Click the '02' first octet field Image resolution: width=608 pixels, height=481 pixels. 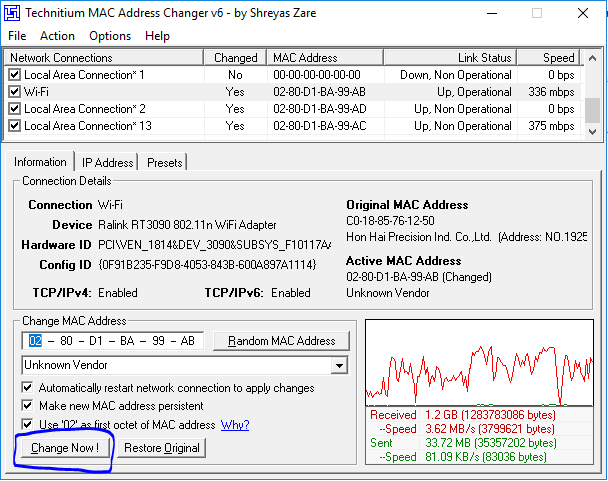click(35, 341)
